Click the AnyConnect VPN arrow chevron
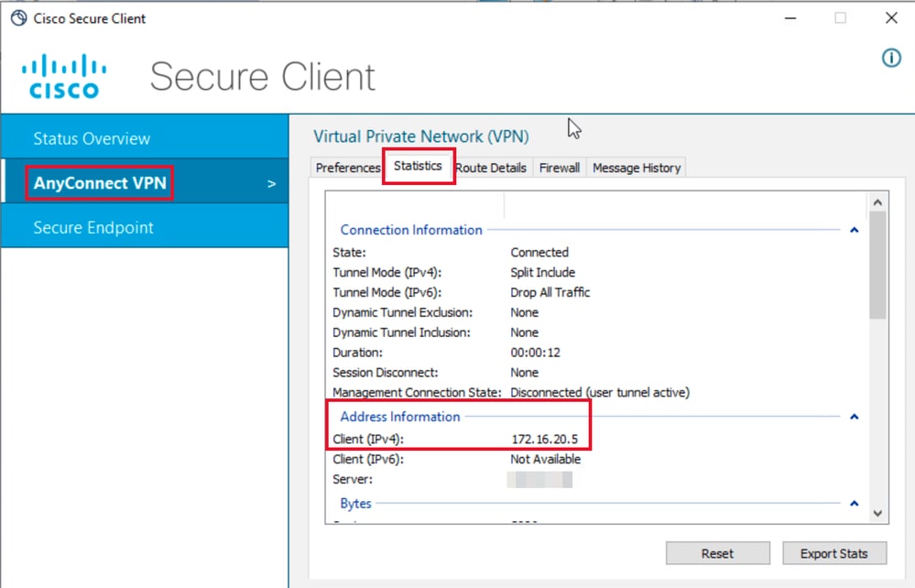The height and width of the screenshot is (588, 915). point(271,184)
